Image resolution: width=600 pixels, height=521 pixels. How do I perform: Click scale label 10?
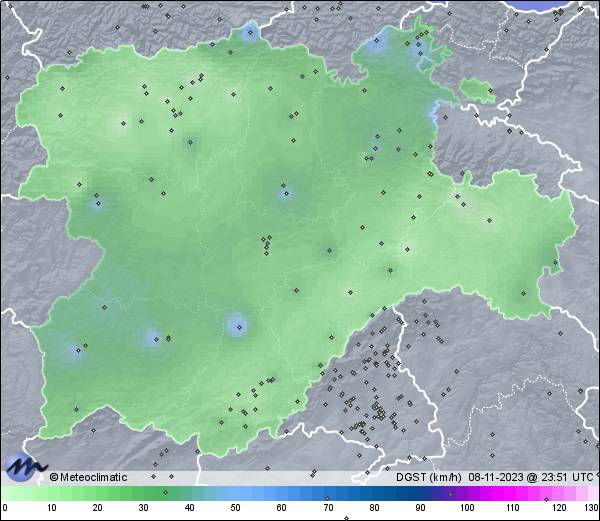pyautogui.click(x=52, y=508)
